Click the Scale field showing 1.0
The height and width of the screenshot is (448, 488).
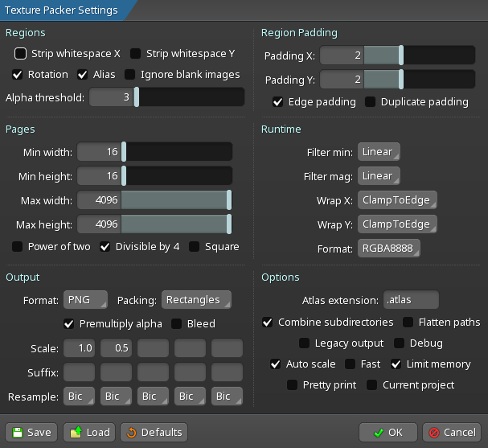(x=79, y=347)
